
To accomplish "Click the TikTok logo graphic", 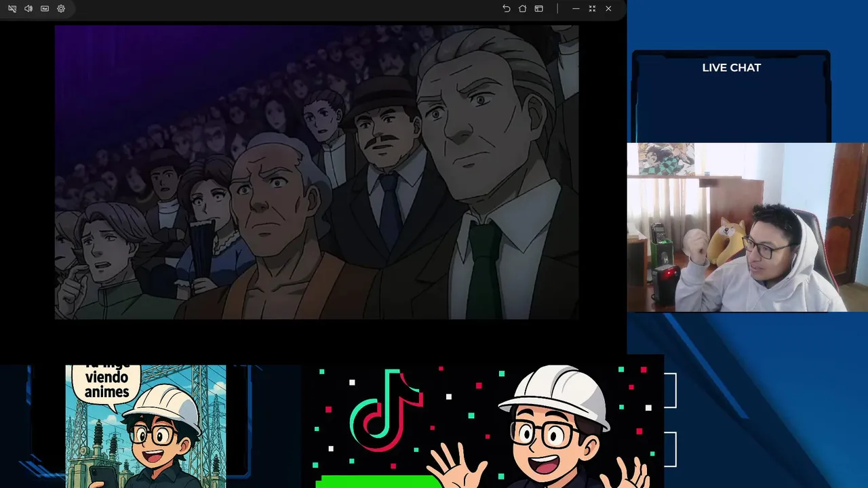I will tap(387, 409).
